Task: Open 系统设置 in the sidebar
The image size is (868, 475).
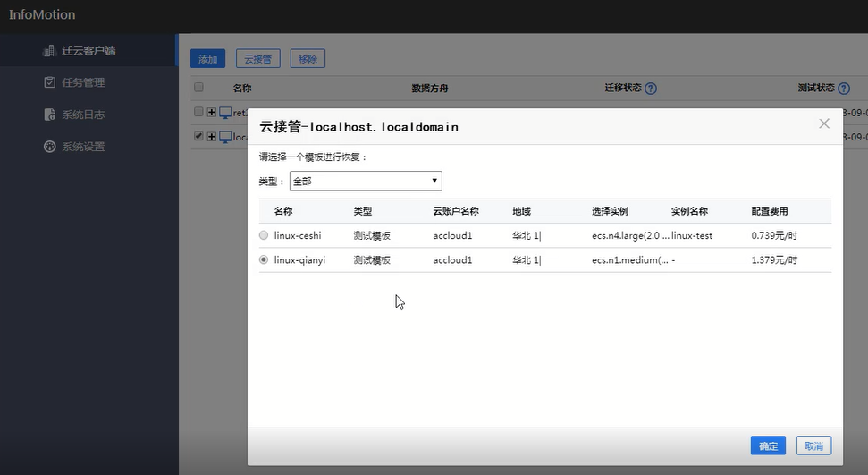Action: click(x=88, y=147)
